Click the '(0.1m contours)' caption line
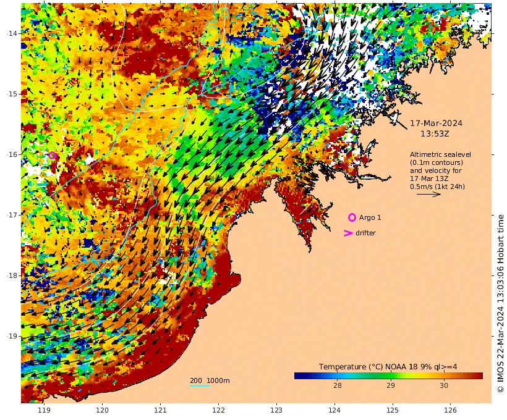Viewport: 507px width, 420px height. tap(437, 162)
